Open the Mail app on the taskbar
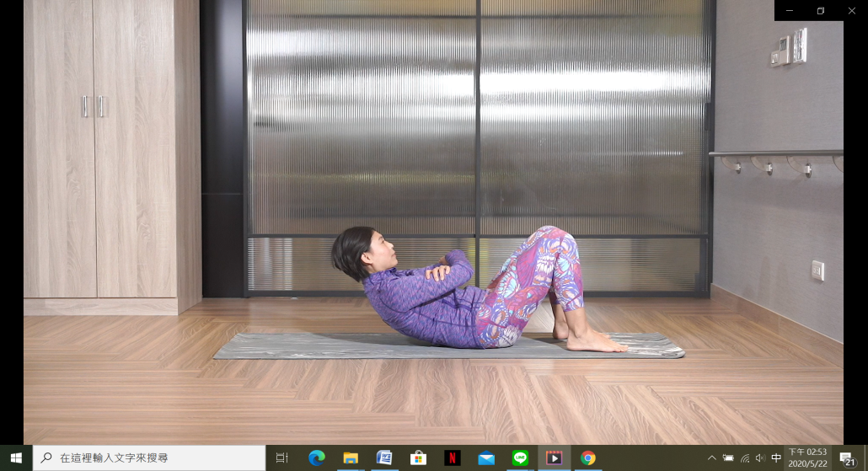 tap(486, 458)
